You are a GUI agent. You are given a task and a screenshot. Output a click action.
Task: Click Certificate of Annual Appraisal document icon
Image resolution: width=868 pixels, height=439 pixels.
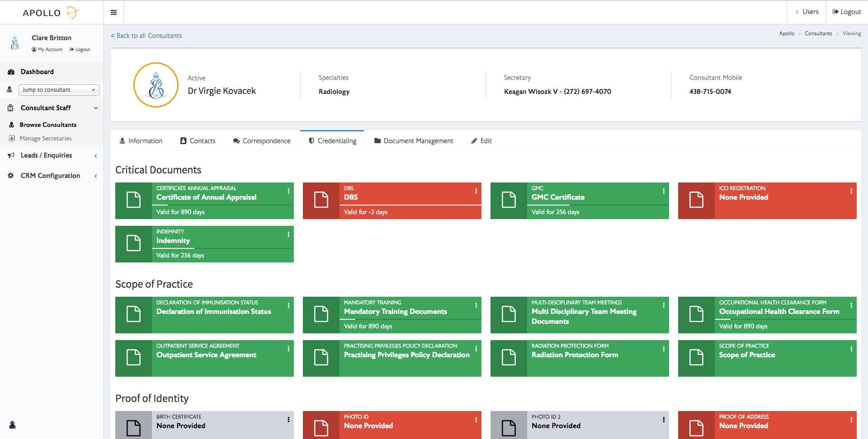[x=133, y=200]
